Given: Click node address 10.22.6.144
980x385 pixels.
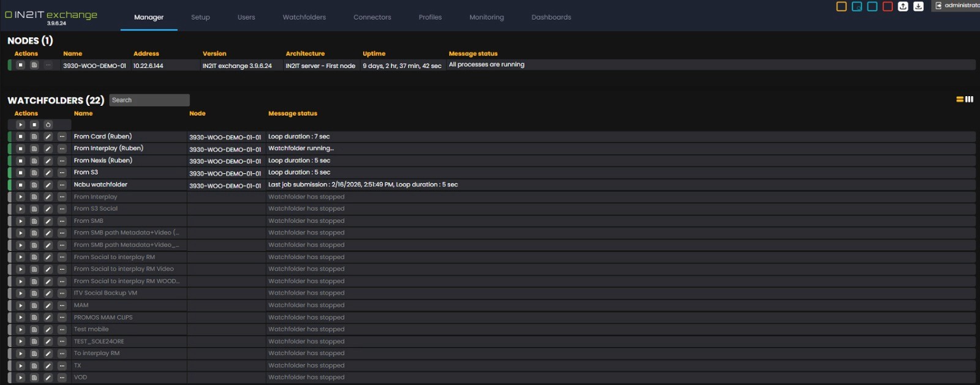Looking at the screenshot, I should click(x=148, y=65).
